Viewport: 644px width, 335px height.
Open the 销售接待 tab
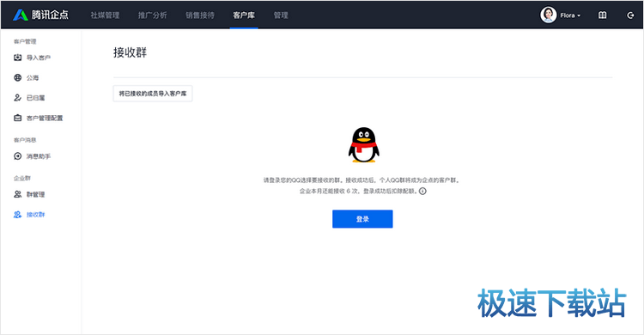point(200,15)
